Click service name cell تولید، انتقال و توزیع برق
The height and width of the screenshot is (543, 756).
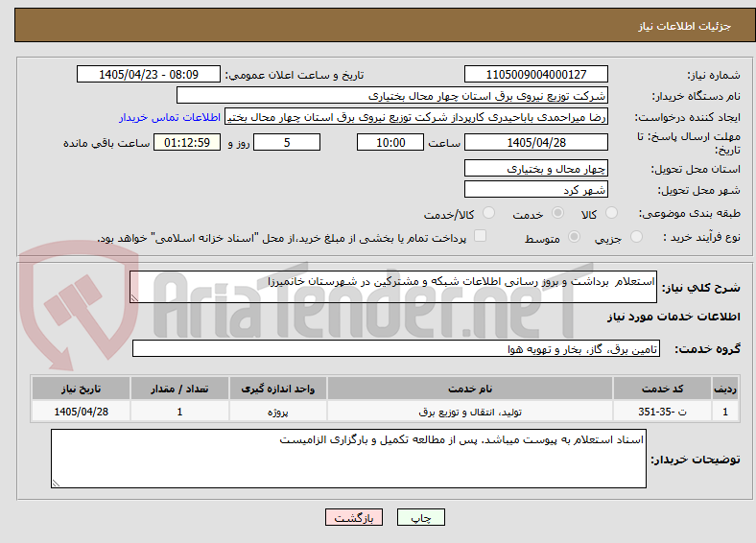pos(470,412)
